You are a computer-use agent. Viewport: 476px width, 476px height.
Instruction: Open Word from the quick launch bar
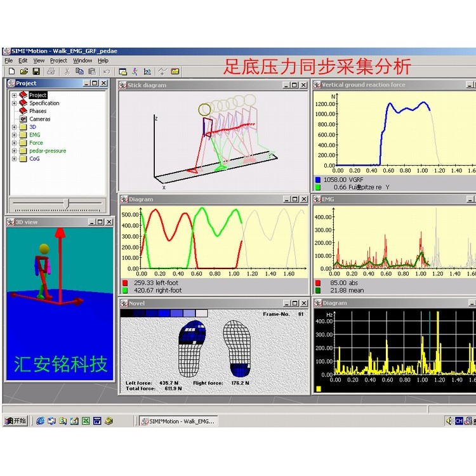click(97, 421)
